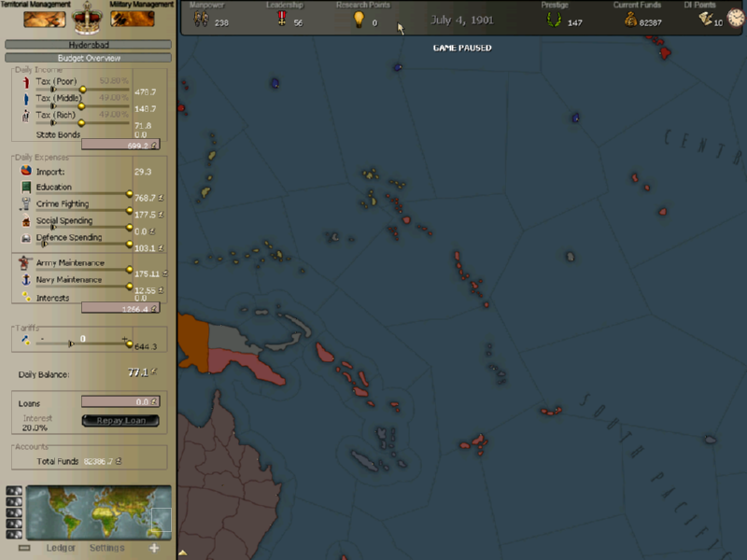Click the State Bonds label

coord(58,134)
